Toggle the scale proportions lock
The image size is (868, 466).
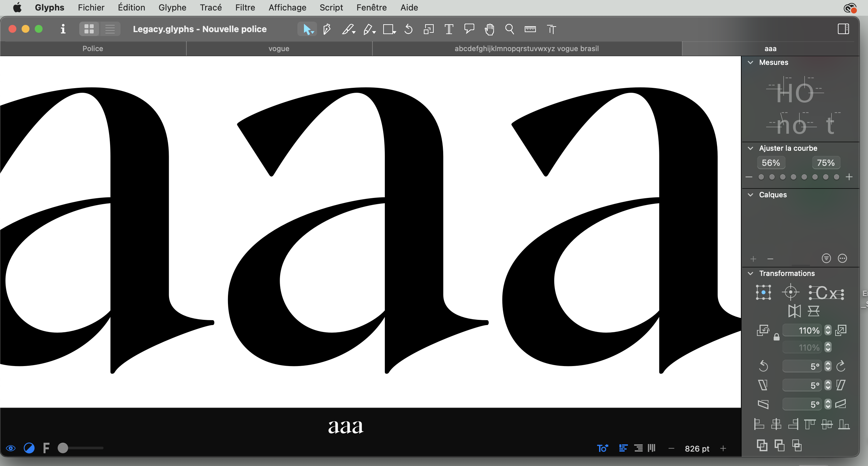tap(776, 337)
